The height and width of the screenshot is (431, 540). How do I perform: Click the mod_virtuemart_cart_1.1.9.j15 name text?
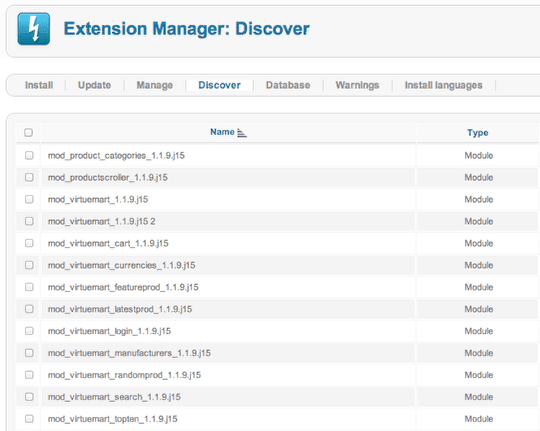coord(108,243)
